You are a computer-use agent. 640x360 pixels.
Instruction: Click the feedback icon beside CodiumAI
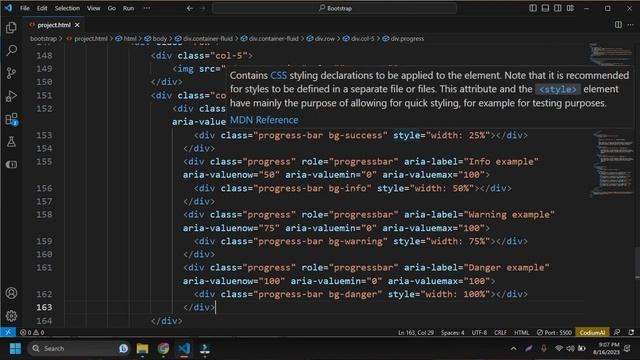pos(617,332)
